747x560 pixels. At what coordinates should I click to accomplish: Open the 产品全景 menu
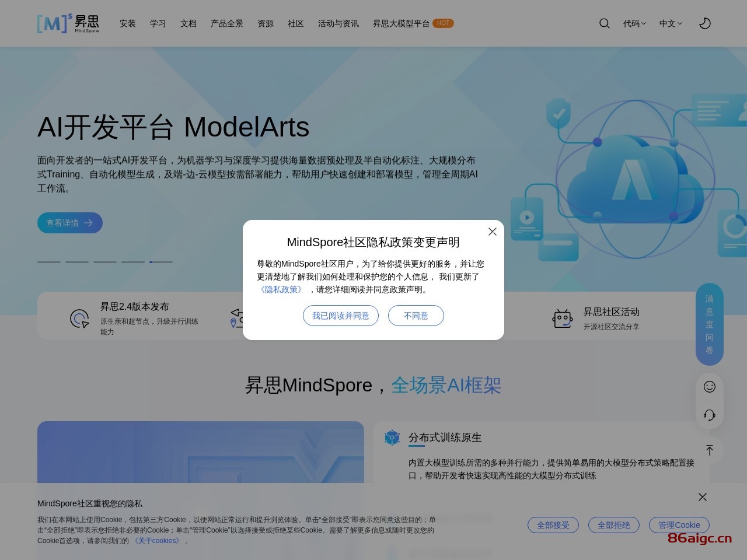point(227,23)
